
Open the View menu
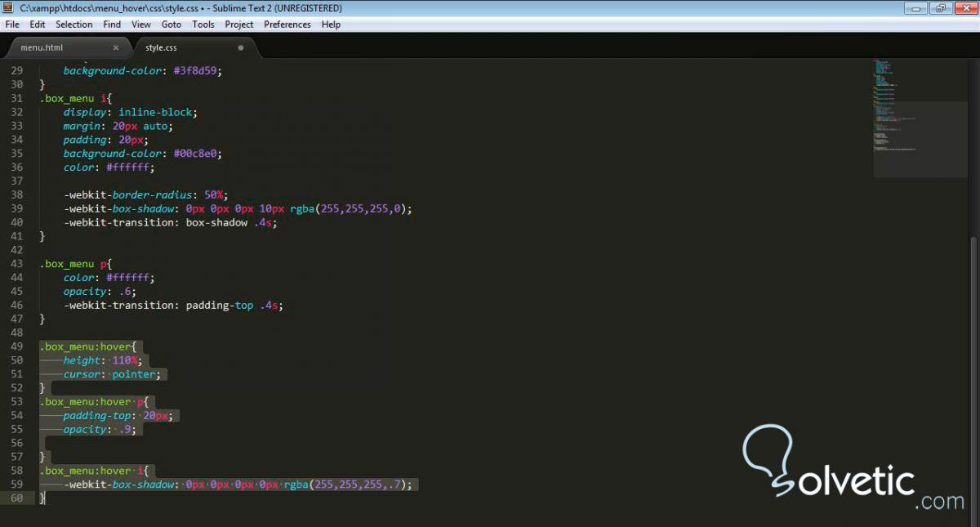tap(141, 25)
